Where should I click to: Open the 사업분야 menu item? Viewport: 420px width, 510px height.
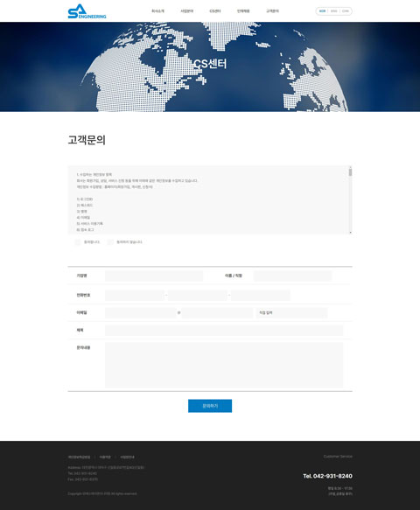click(x=186, y=11)
